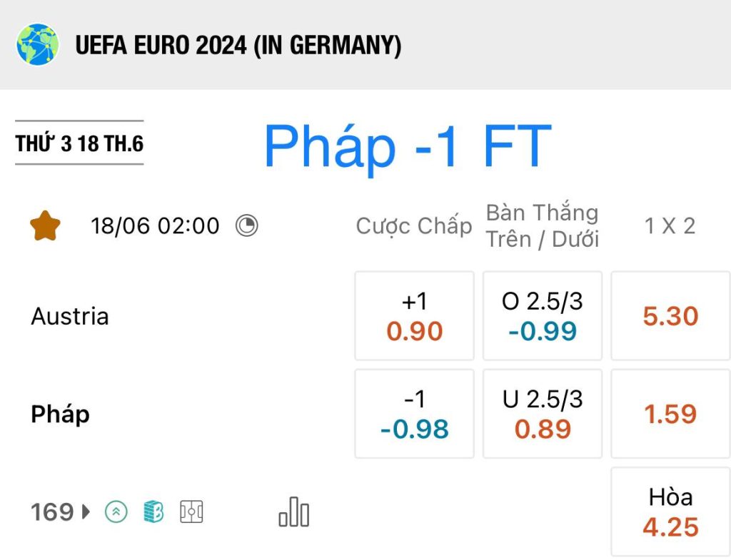Select the THỨ 3 18 TH.6 date tab
This screenshot has width=731, height=560.
click(x=79, y=143)
